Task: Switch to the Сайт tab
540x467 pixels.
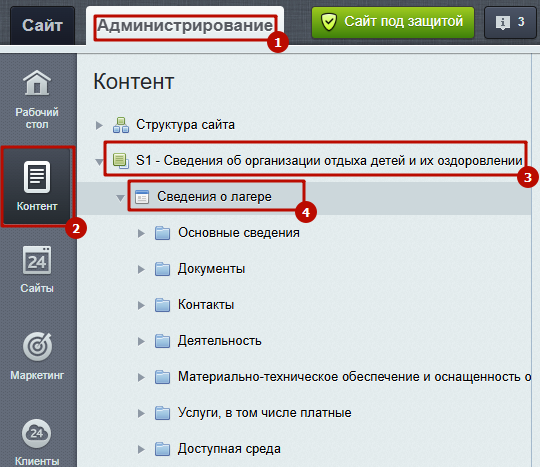Action: pos(42,25)
